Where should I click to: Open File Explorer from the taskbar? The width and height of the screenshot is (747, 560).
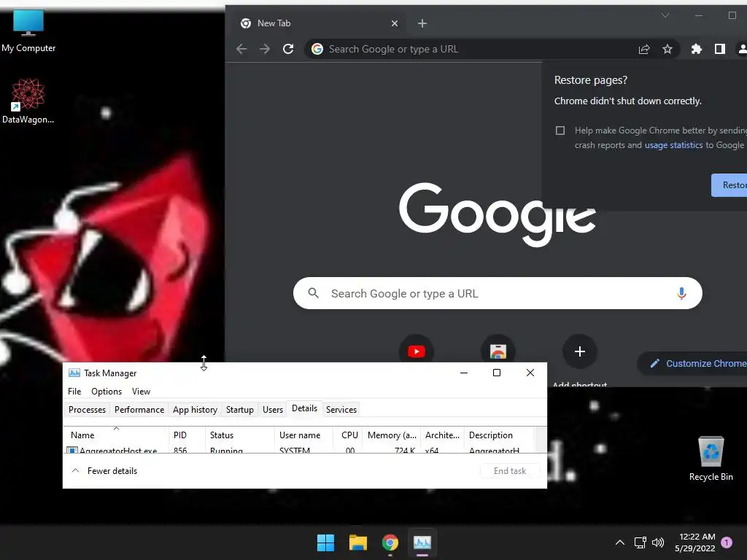click(x=357, y=542)
